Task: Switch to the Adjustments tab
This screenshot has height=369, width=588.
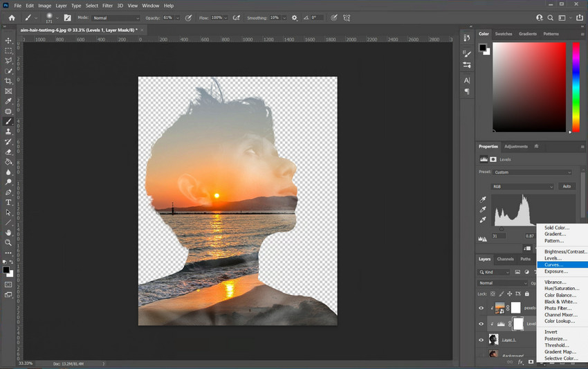Action: point(516,146)
